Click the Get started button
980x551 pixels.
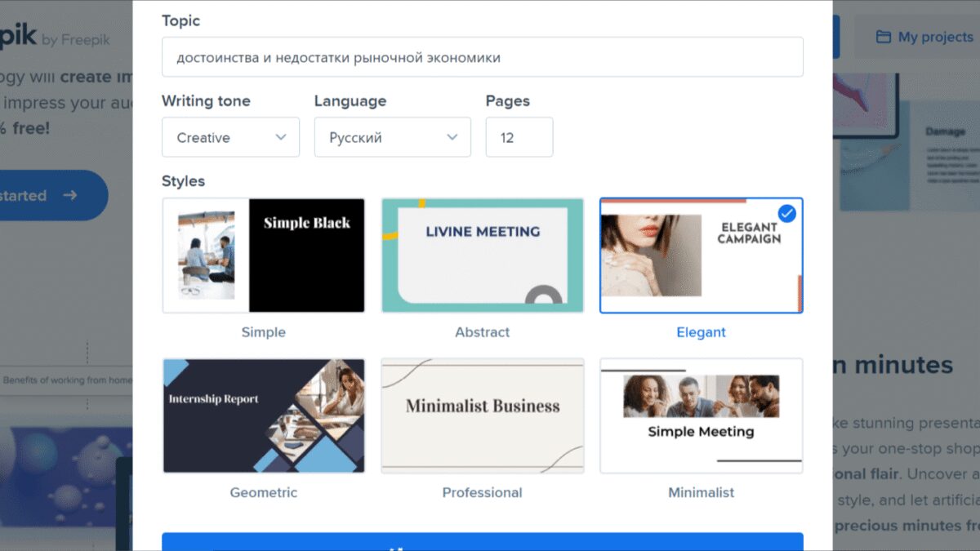(x=41, y=195)
